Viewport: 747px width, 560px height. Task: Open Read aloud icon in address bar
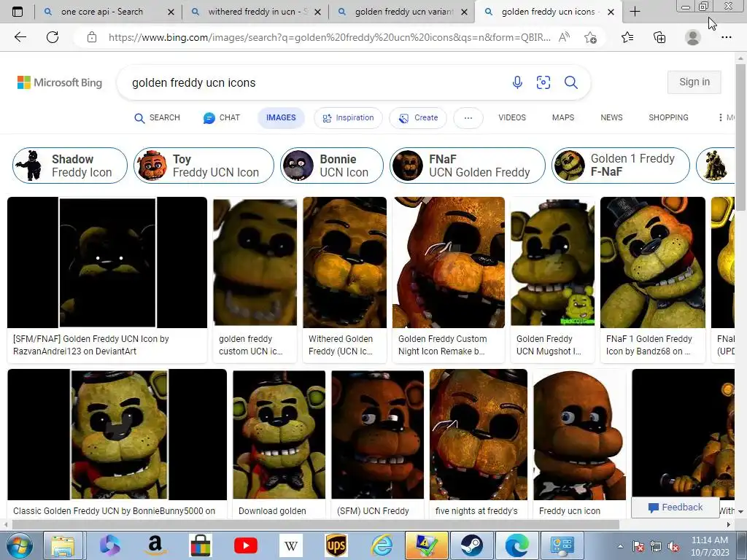click(564, 37)
